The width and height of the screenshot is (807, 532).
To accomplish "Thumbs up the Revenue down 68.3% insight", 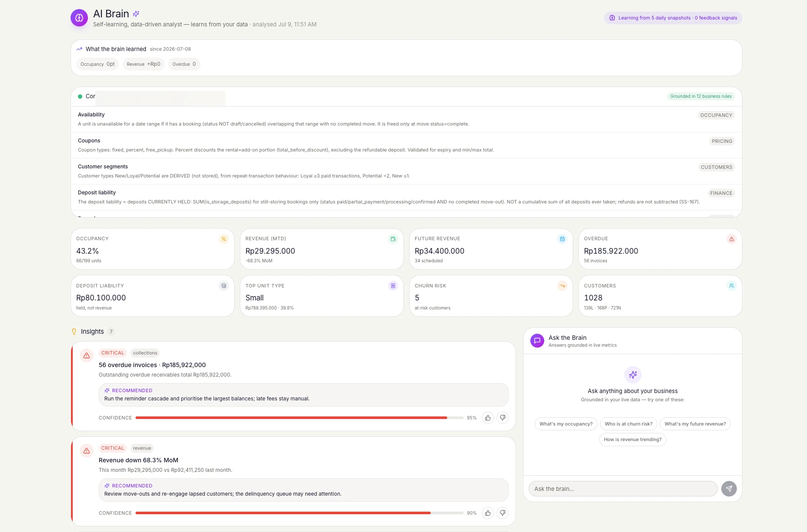I will click(488, 513).
